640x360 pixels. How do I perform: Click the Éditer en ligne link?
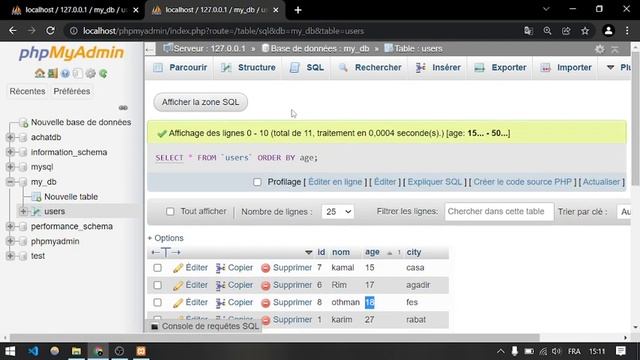click(x=335, y=182)
